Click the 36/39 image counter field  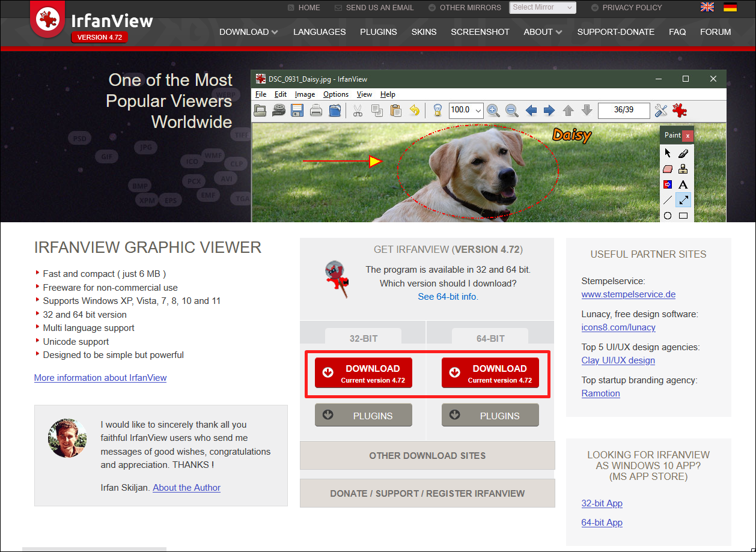pyautogui.click(x=624, y=110)
